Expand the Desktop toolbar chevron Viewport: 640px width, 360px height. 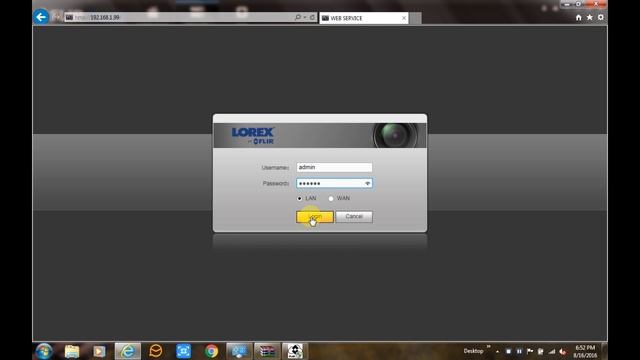[489, 347]
